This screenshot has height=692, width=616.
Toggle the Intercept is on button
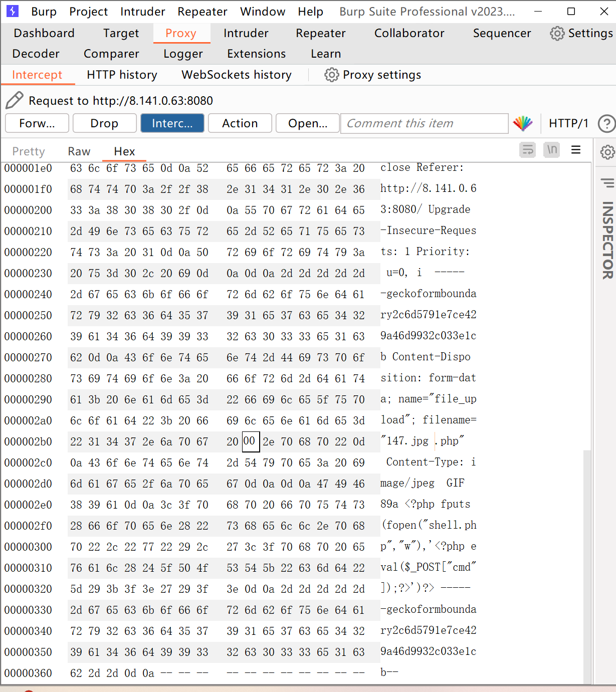tap(172, 123)
